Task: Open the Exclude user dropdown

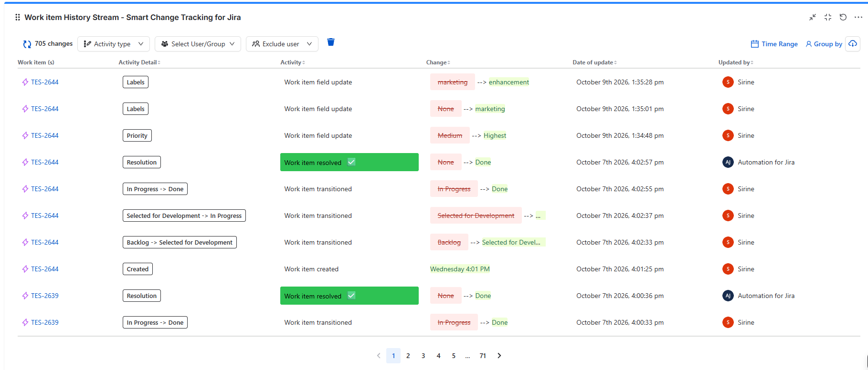Action: tap(282, 44)
